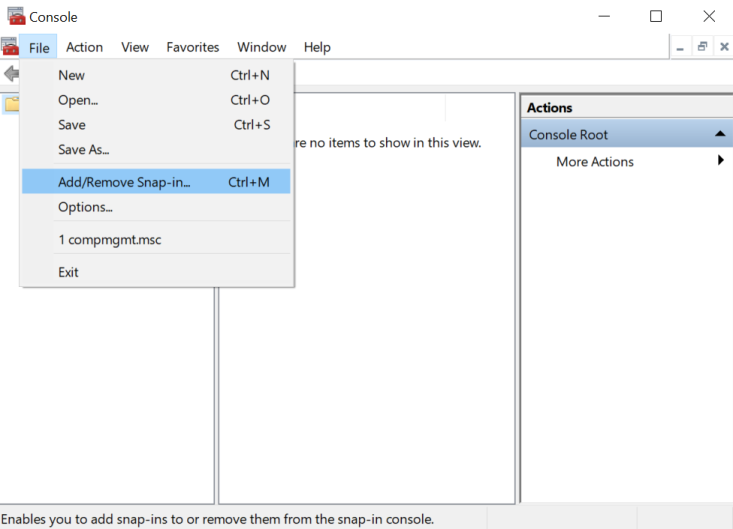
Task: Open the Action menu
Action: pyautogui.click(x=84, y=47)
